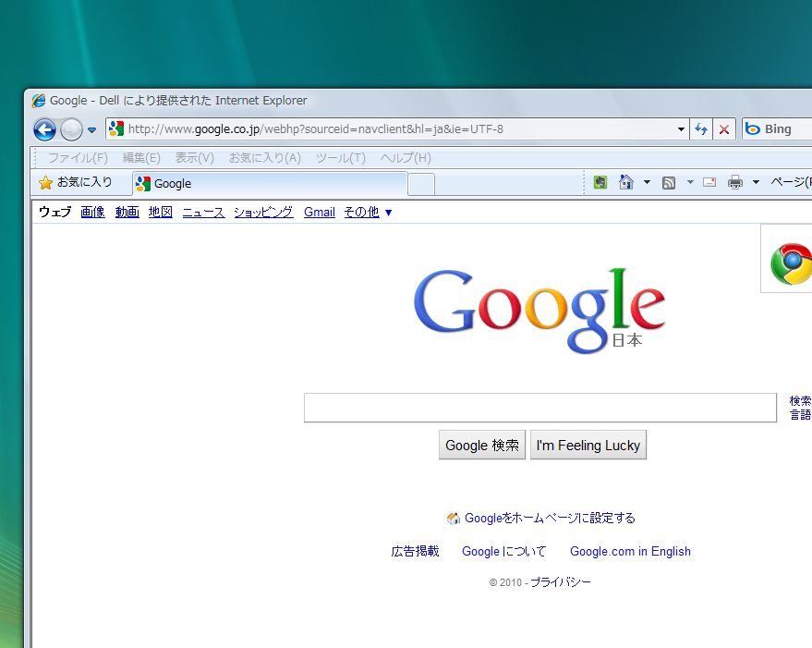
Task: Click the 言語 language tools link
Action: click(x=800, y=415)
